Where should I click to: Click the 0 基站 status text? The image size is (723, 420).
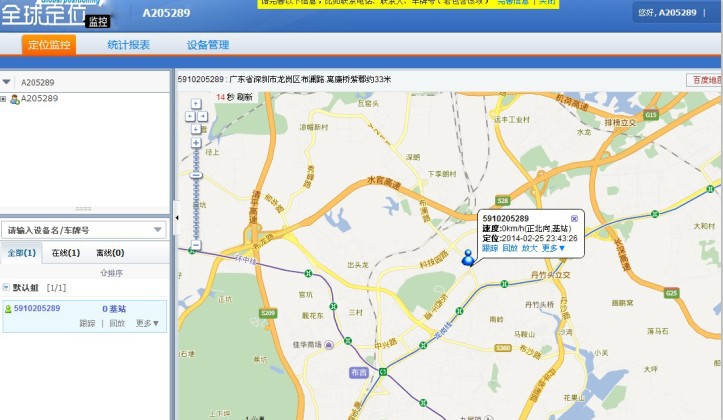coord(114,308)
